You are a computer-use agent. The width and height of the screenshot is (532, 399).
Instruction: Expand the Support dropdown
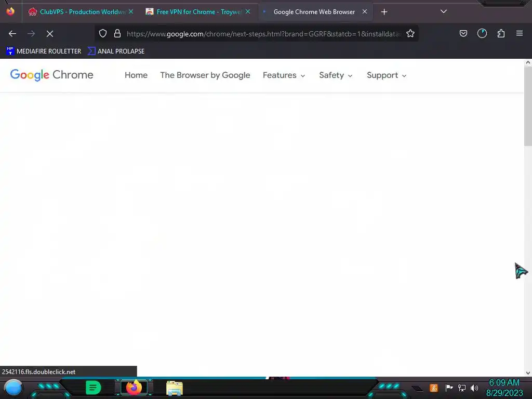(x=387, y=75)
